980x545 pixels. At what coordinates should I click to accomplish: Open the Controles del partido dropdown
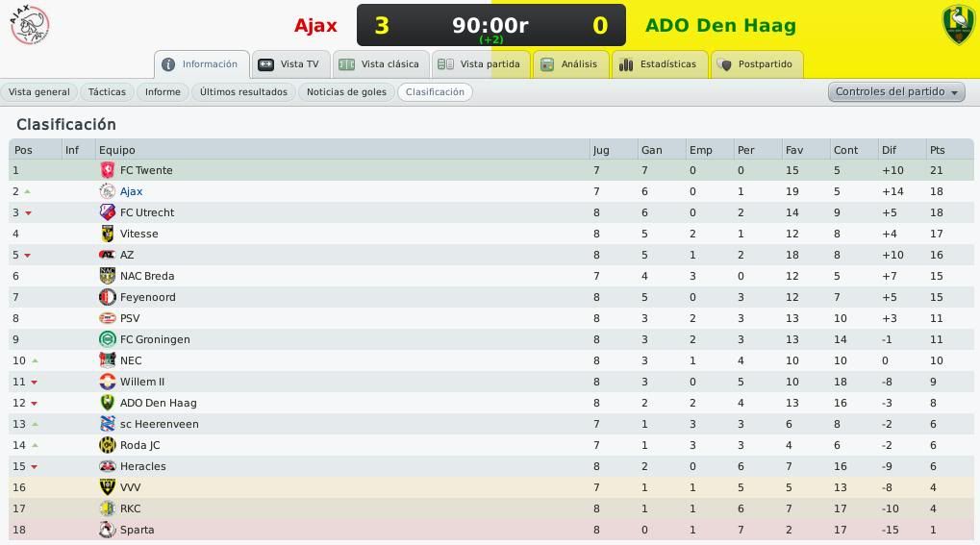tap(896, 92)
